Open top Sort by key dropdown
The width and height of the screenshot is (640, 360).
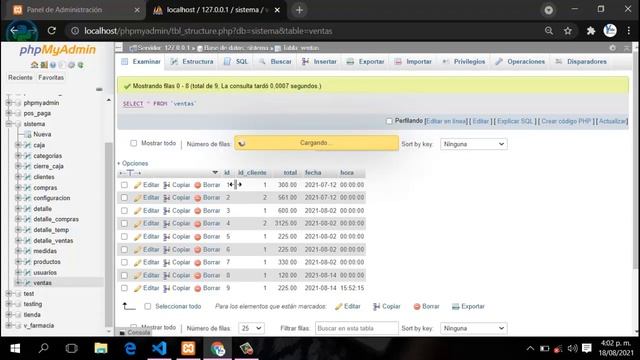[x=473, y=144]
